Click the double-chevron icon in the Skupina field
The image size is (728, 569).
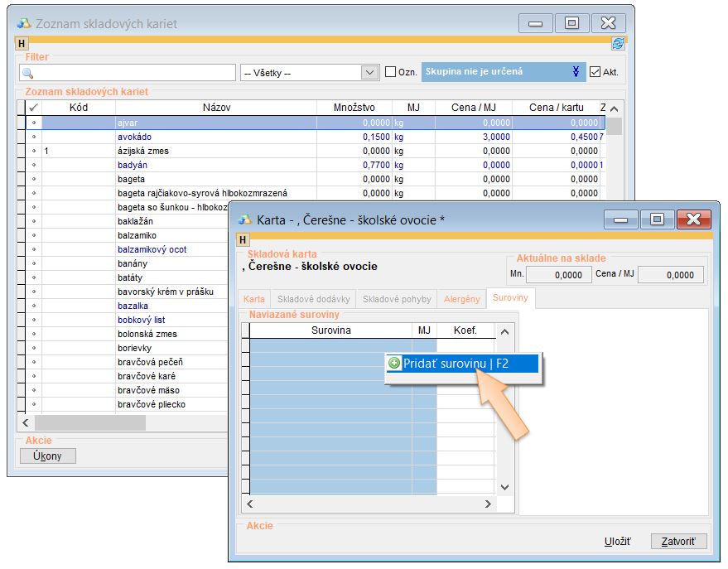coord(576,72)
